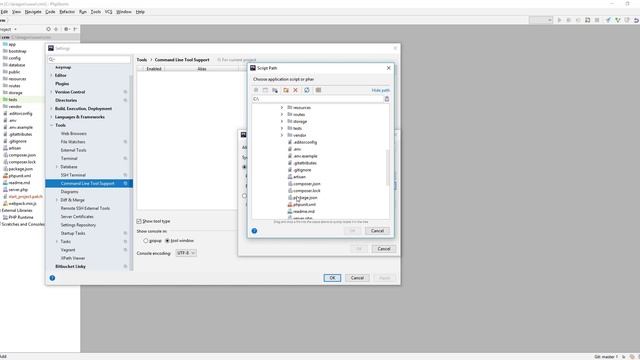Click the Home directory icon in Script Path toolbar

[256, 90]
